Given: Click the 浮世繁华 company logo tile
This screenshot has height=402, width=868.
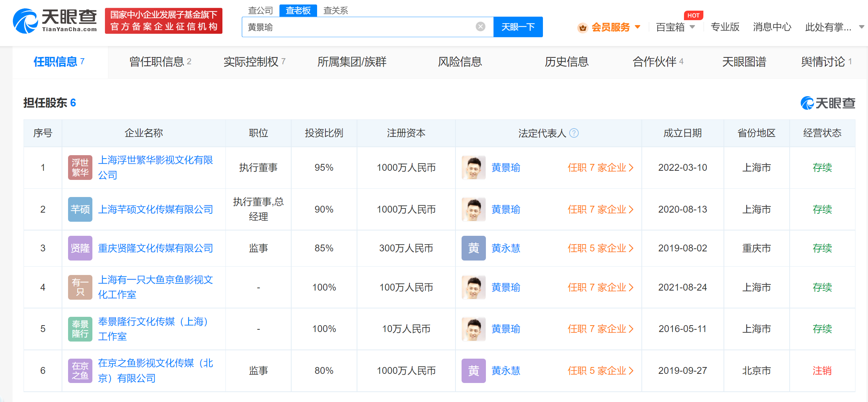Looking at the screenshot, I should [x=80, y=167].
